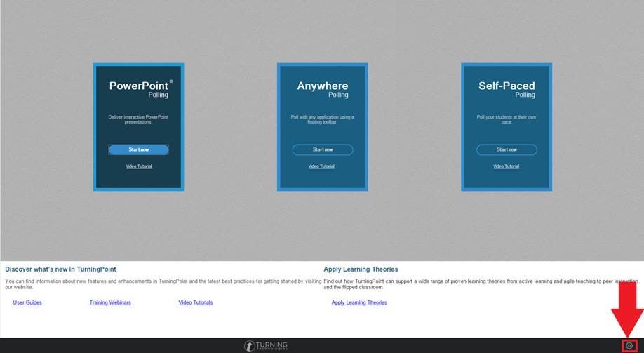Start now under Anywhere Polling
This screenshot has width=644, height=353.
(x=323, y=149)
